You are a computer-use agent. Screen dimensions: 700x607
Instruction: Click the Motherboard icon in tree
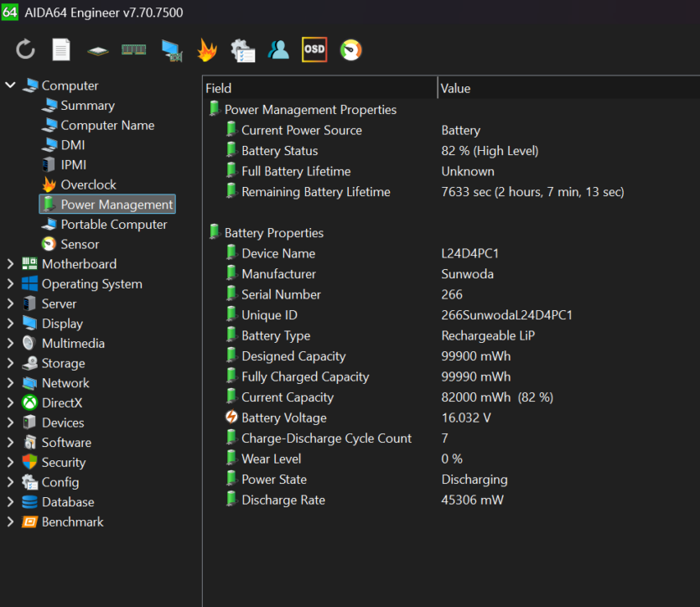pos(30,264)
